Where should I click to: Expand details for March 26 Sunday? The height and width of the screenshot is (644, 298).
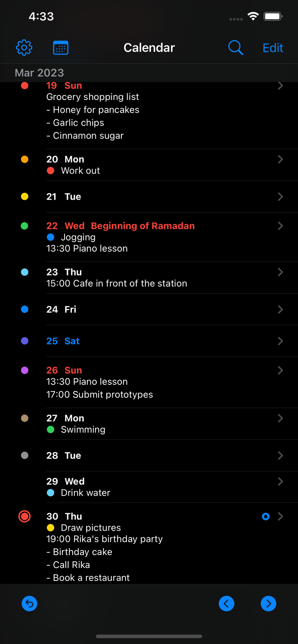(x=280, y=370)
